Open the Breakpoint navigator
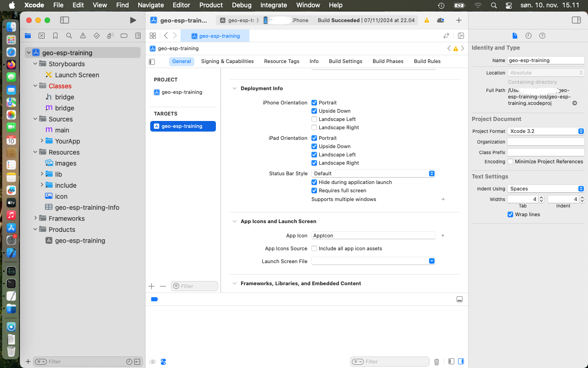Image resolution: width=588 pixels, height=368 pixels. tap(124, 35)
